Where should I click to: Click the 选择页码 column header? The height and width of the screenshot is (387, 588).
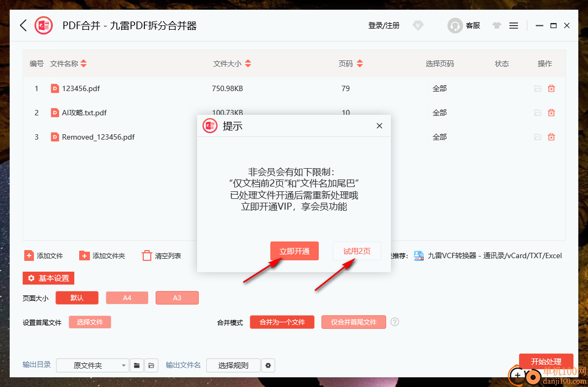[x=439, y=64]
